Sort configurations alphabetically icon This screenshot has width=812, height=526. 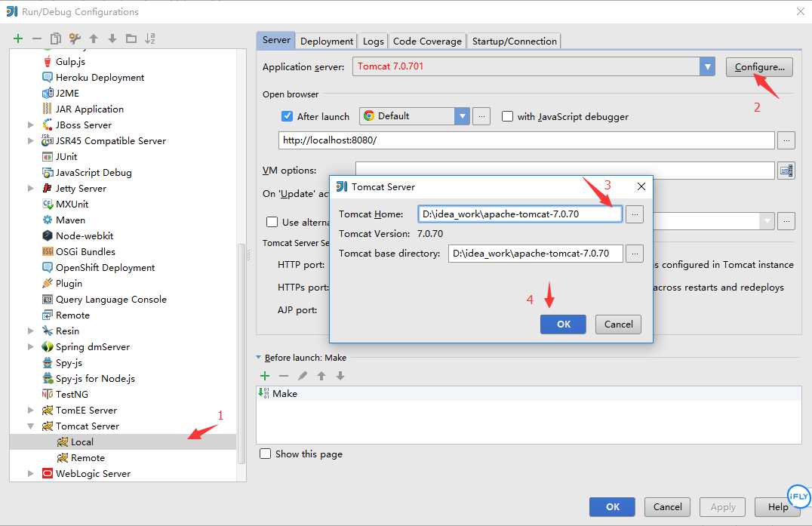[x=150, y=38]
